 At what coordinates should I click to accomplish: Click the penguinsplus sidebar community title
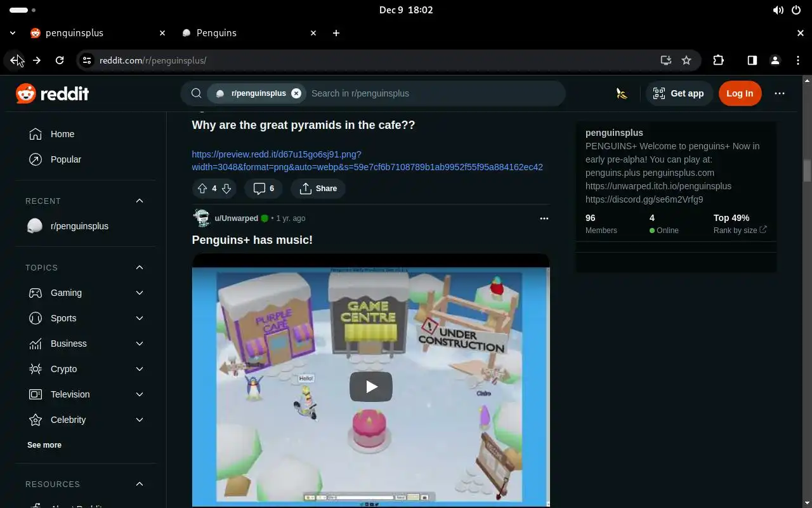click(614, 133)
